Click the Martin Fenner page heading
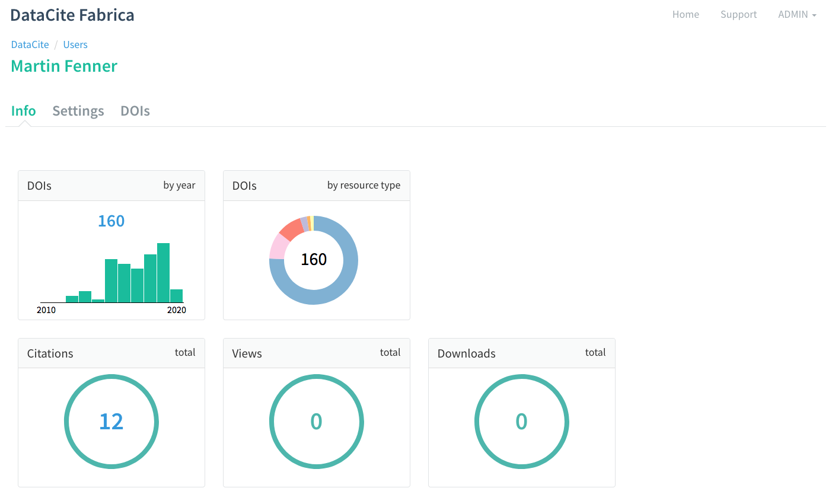 tap(64, 66)
